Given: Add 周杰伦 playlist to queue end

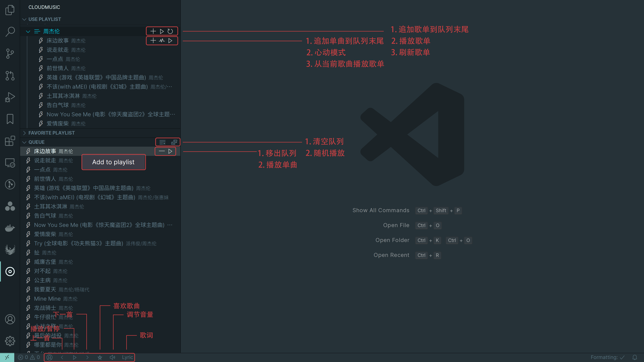Looking at the screenshot, I should (x=153, y=31).
